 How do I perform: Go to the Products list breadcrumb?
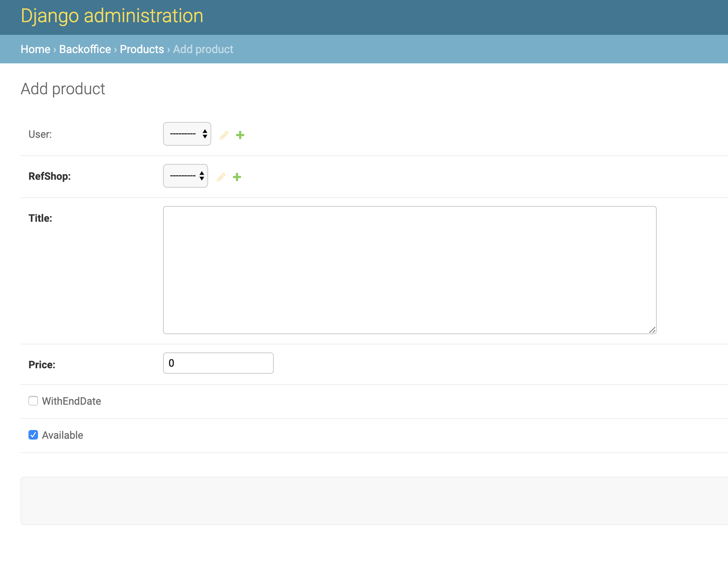pyautogui.click(x=141, y=49)
